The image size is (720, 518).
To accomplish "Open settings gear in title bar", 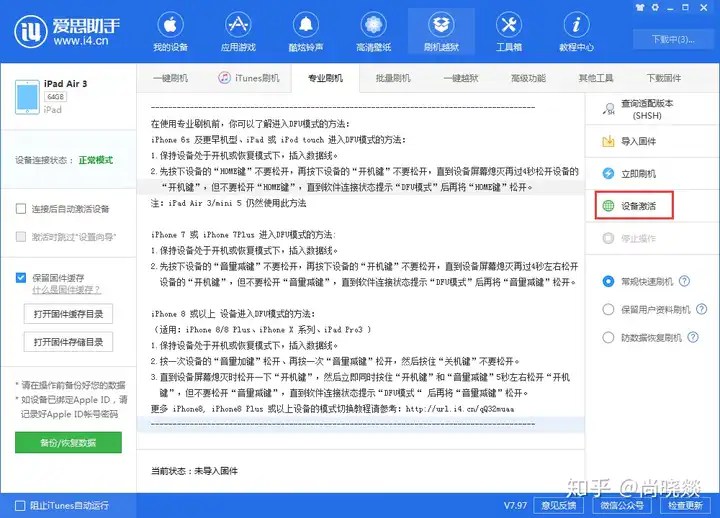I will point(655,7).
